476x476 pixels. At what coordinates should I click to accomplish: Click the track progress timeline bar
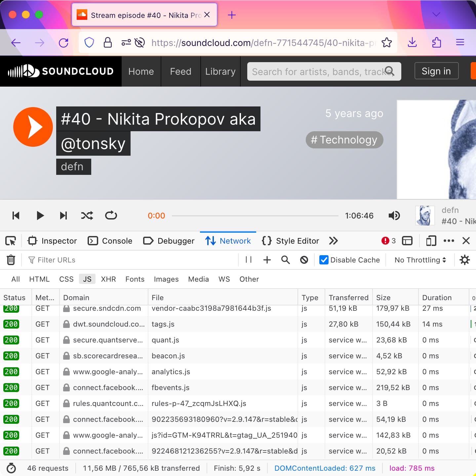[x=255, y=216]
